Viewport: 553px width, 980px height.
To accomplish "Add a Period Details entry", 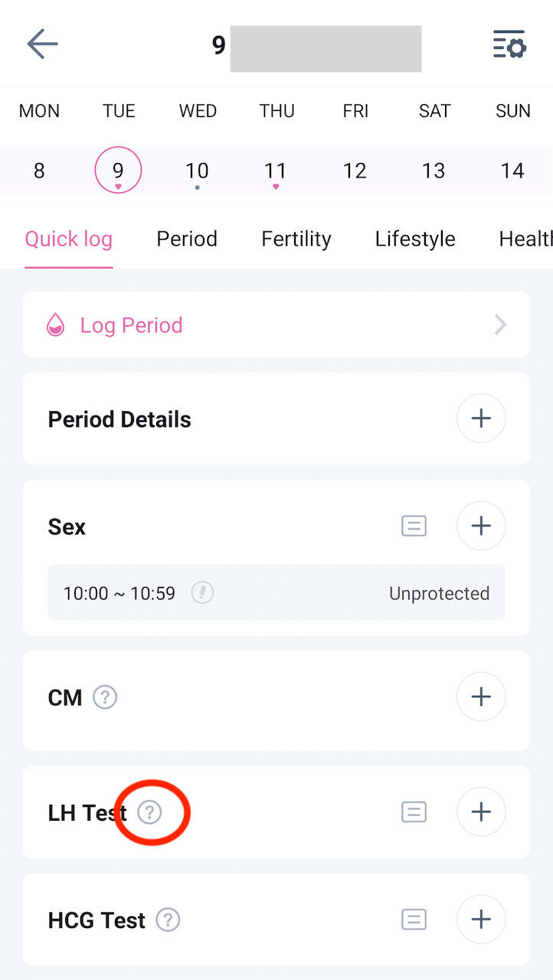I will coord(480,419).
